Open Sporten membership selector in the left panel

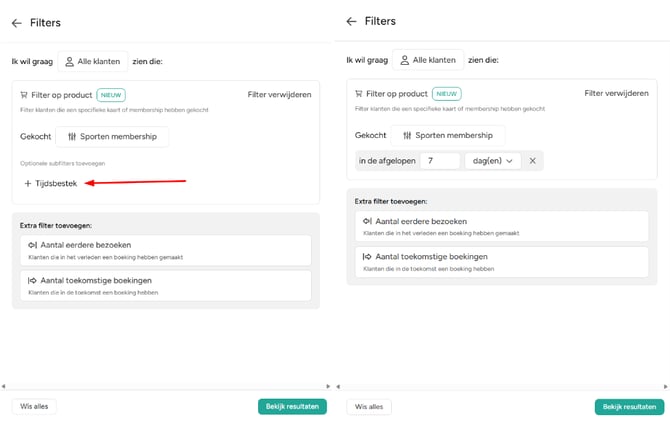[112, 136]
